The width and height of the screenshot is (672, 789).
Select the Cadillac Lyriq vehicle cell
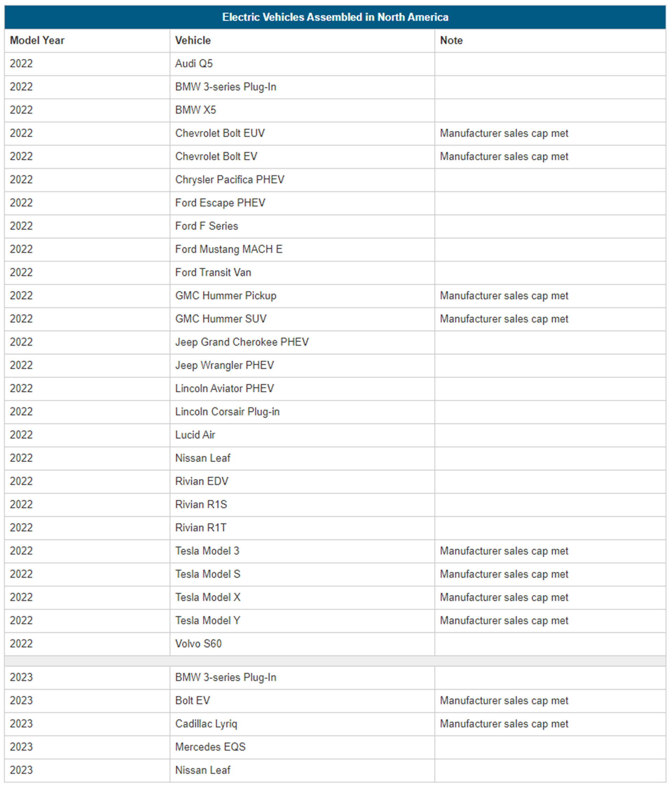206,724
